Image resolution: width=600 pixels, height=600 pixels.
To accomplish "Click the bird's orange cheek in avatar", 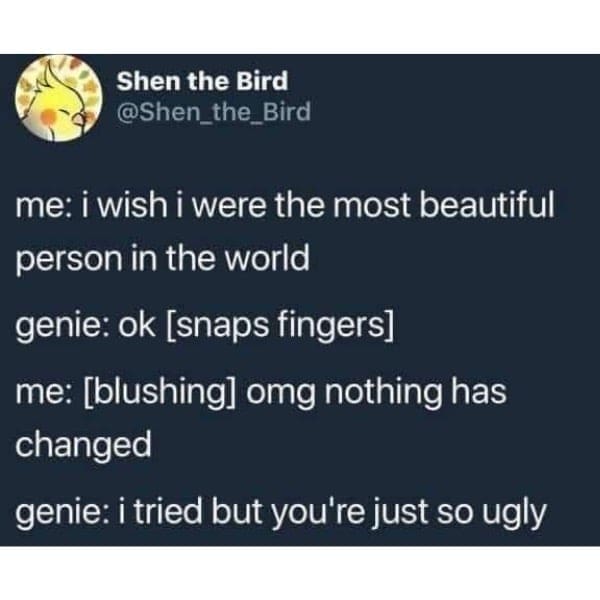I will click(49, 117).
